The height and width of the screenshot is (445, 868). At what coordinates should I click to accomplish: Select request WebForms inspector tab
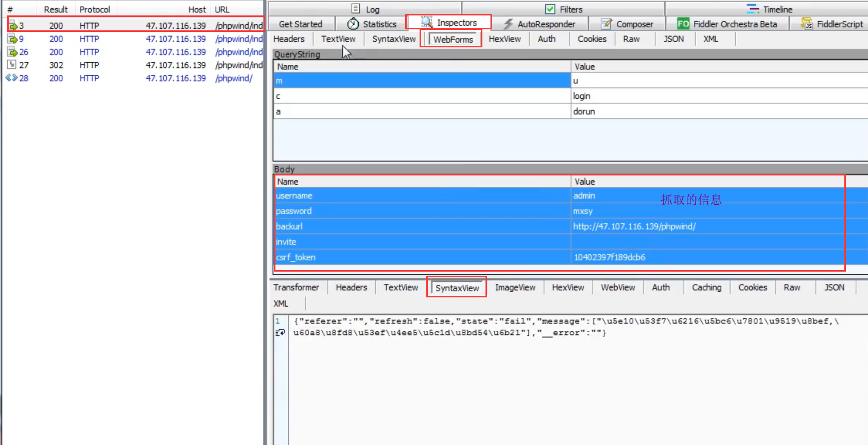(x=452, y=39)
